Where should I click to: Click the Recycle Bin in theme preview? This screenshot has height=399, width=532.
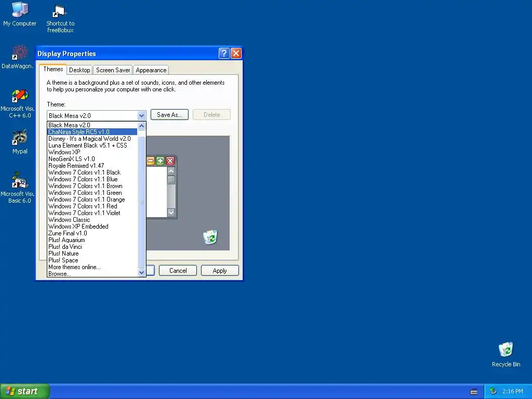click(x=210, y=237)
